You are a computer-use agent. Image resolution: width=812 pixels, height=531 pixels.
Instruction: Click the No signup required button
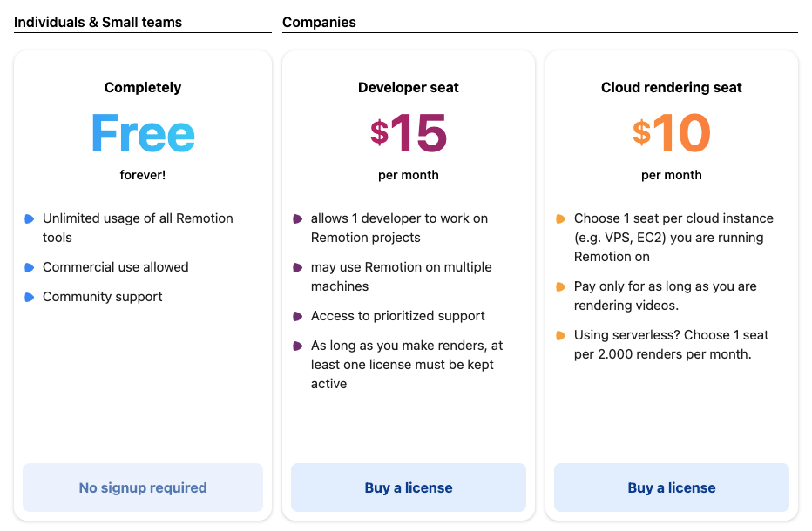pyautogui.click(x=142, y=487)
